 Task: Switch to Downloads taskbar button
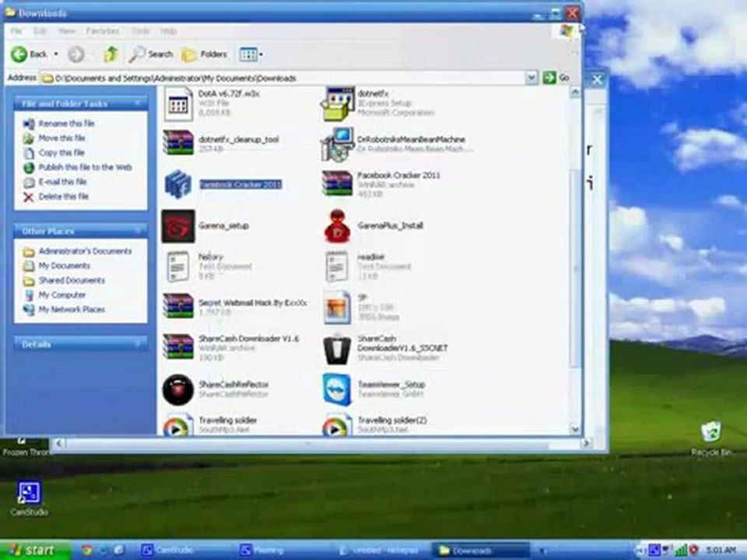click(x=480, y=551)
